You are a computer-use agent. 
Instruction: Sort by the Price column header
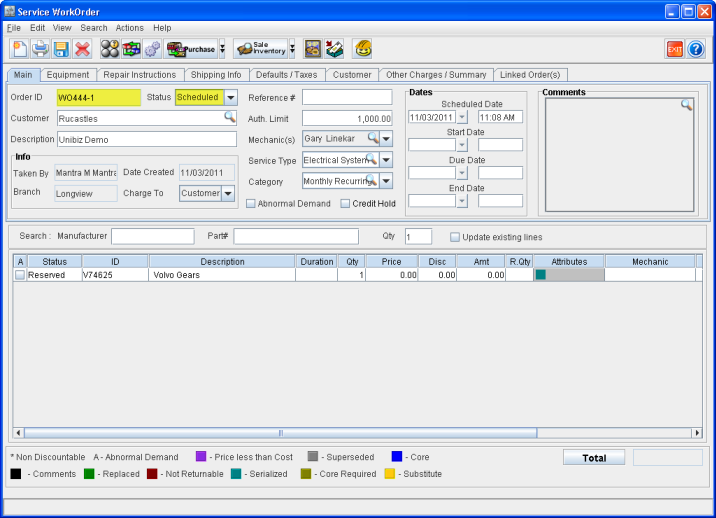tap(391, 262)
